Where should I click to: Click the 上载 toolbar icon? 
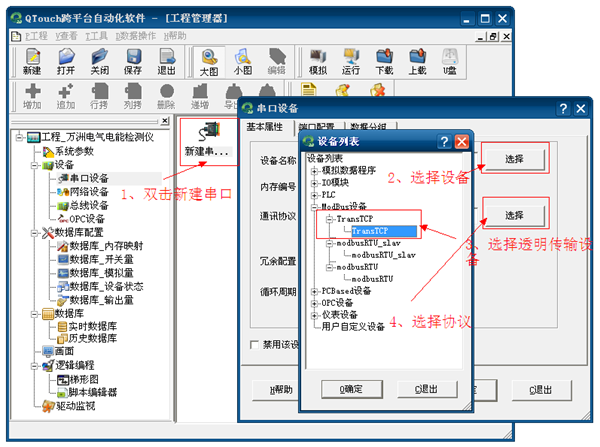tap(417, 62)
